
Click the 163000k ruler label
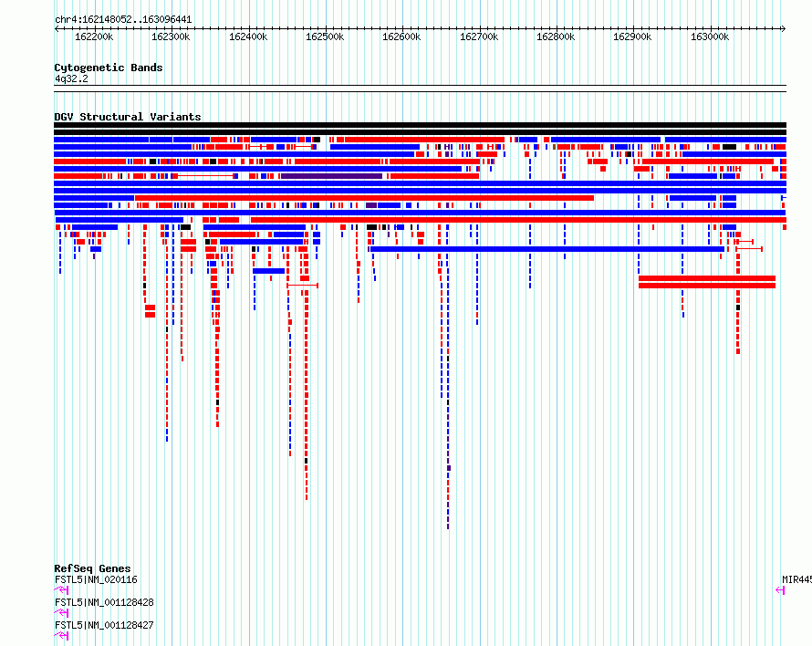710,36
